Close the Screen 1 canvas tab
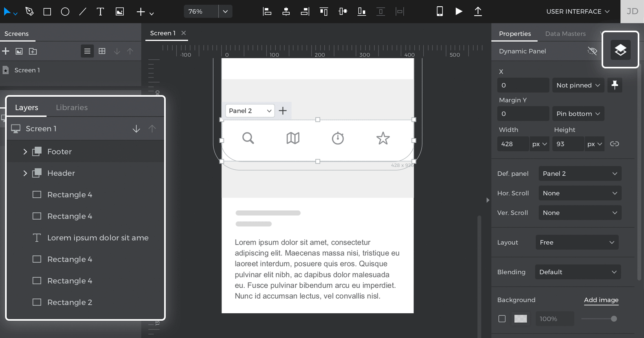This screenshot has width=644, height=338. [x=183, y=33]
